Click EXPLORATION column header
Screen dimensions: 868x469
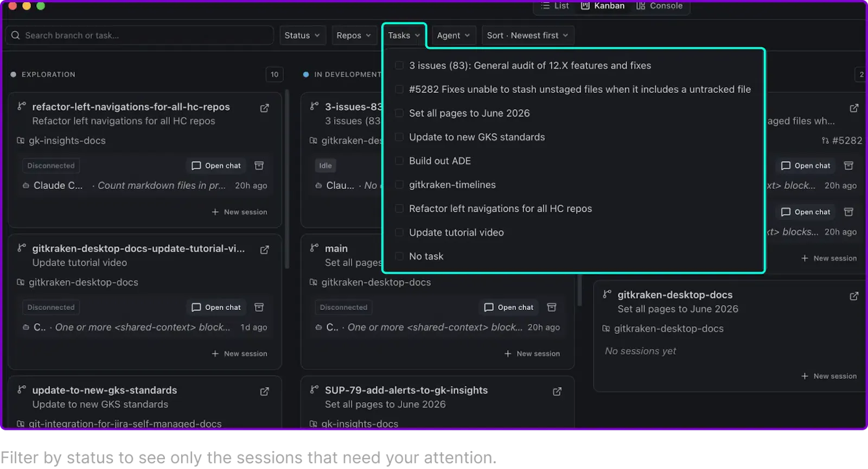(x=48, y=74)
